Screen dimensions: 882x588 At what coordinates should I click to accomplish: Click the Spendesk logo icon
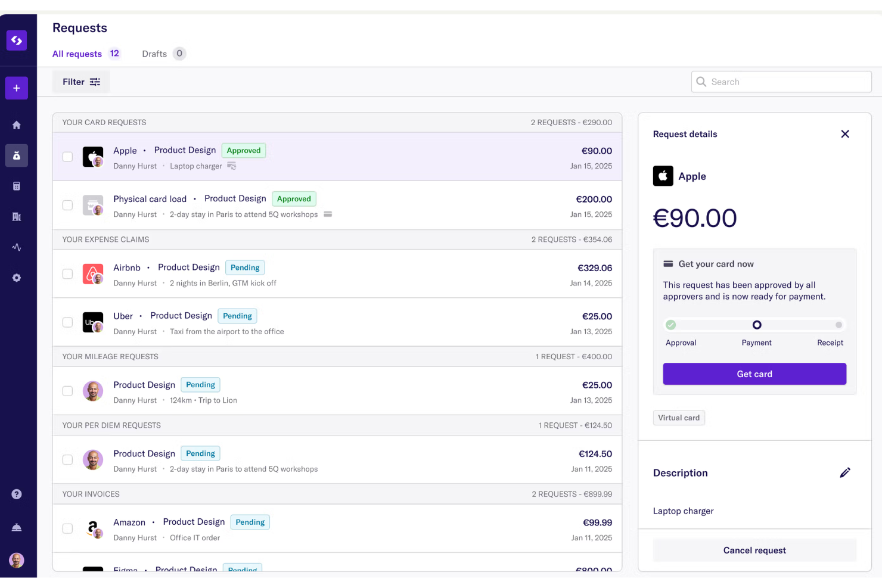pyautogui.click(x=17, y=41)
